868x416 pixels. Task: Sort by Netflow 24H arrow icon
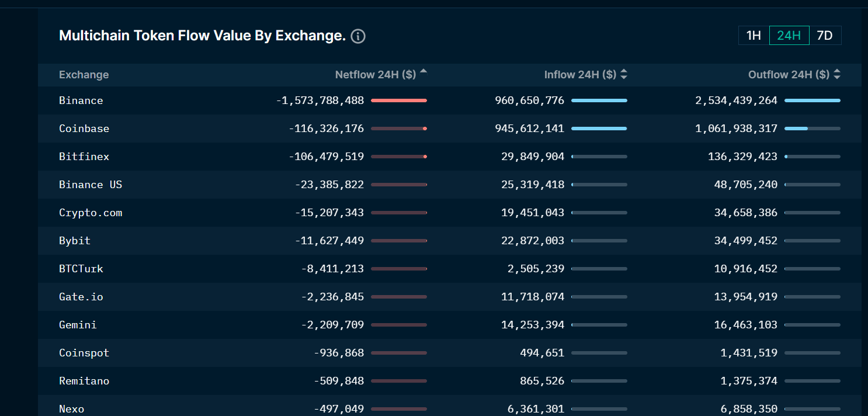point(423,72)
